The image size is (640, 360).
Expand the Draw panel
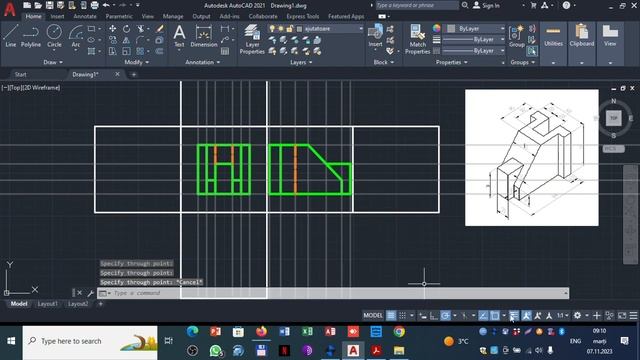53,62
